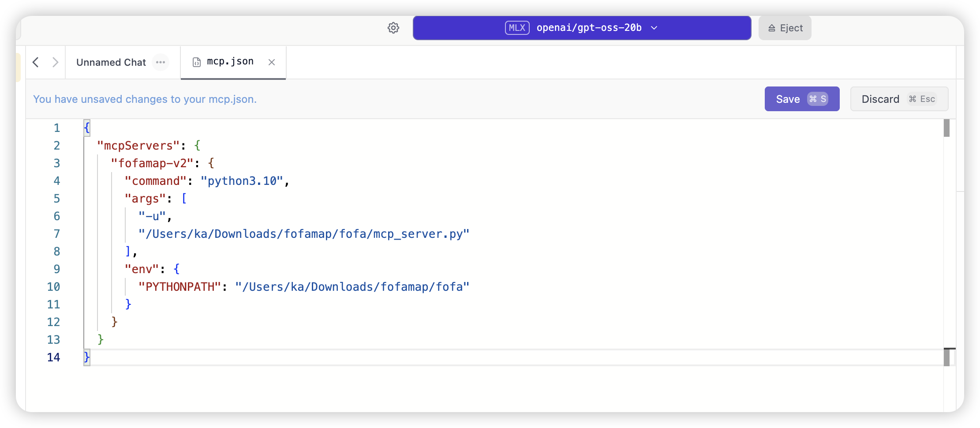Viewport: 980px width, 428px height.
Task: Go back using the left arrow
Action: [x=36, y=62]
